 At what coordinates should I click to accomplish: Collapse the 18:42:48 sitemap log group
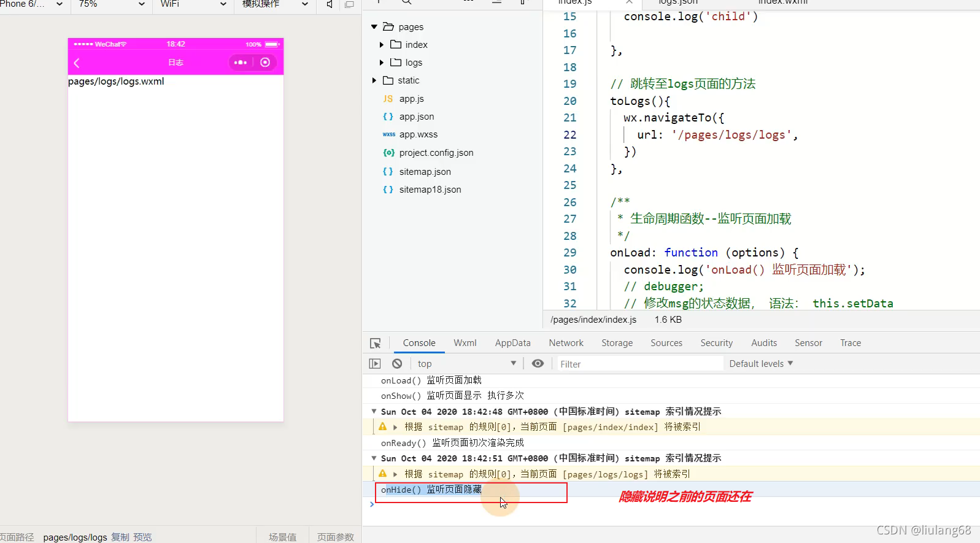pyautogui.click(x=374, y=411)
